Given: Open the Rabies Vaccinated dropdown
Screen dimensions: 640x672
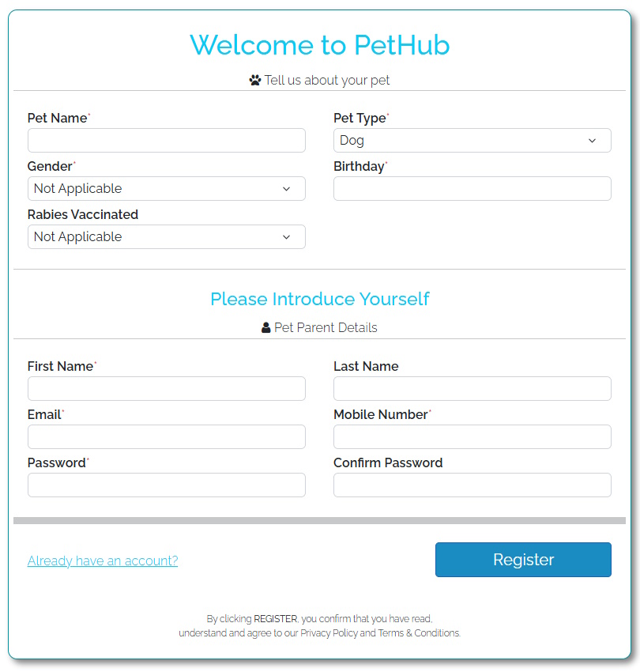Looking at the screenshot, I should pos(166,236).
